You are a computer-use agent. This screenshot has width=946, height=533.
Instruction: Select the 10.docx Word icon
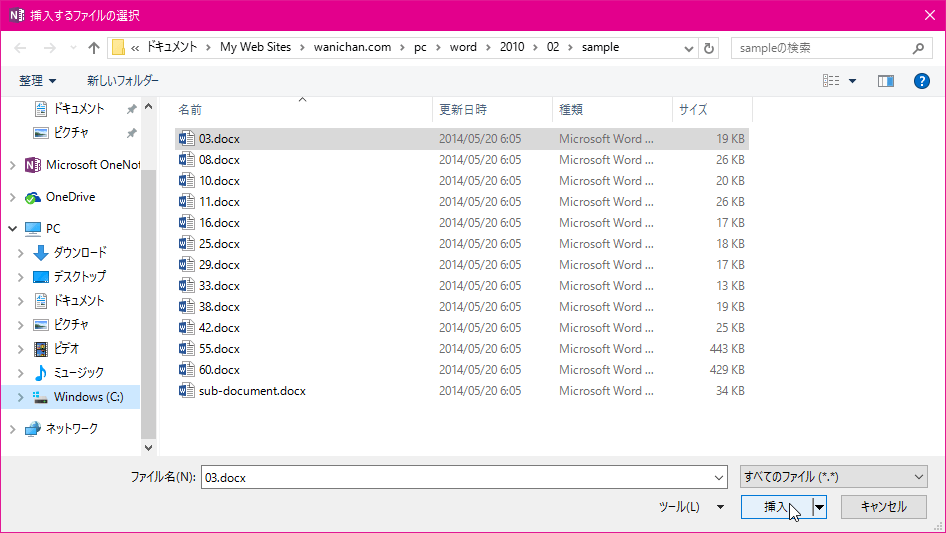point(186,181)
